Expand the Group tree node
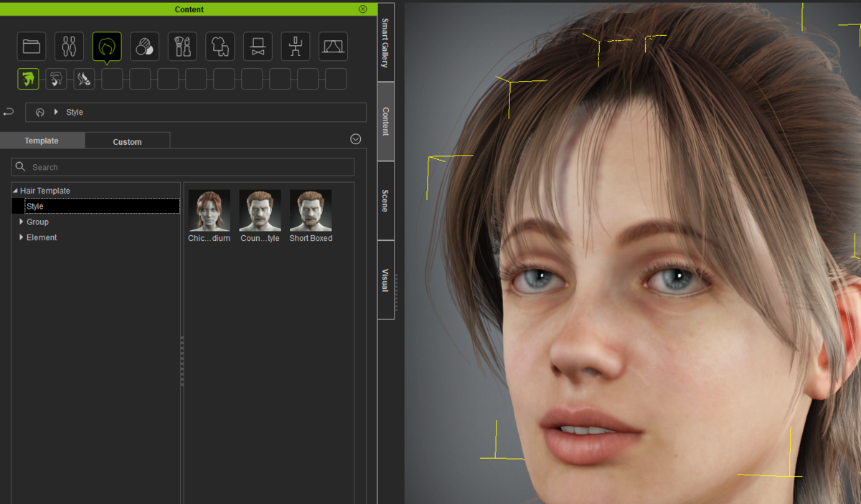Viewport: 861px width, 504px height. 21,222
